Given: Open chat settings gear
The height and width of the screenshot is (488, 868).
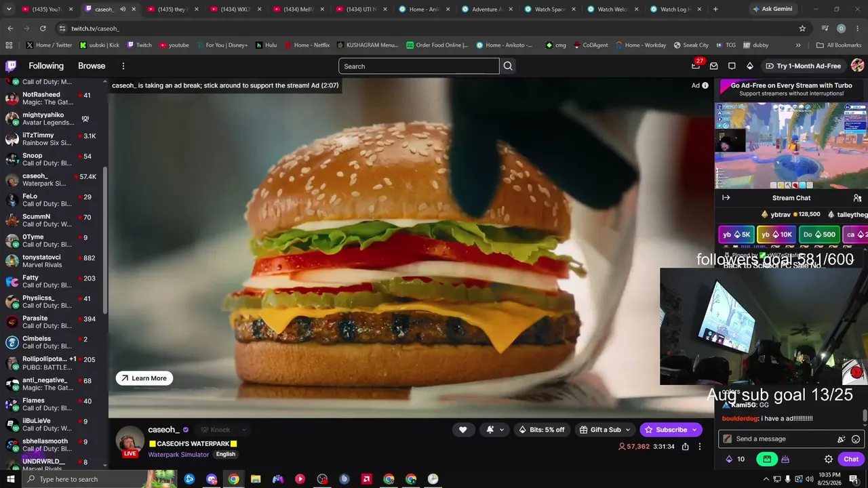Looking at the screenshot, I should click(829, 459).
